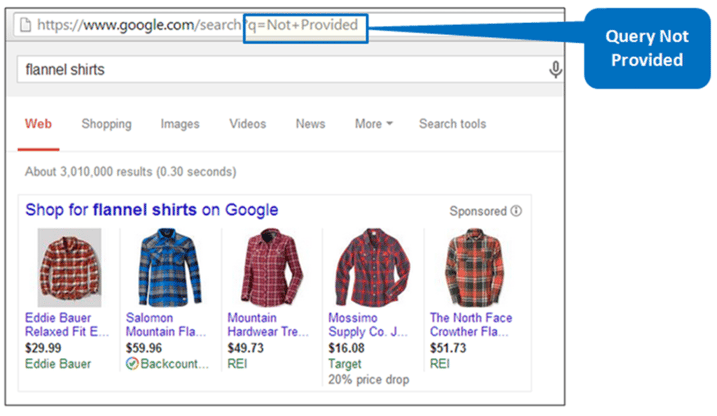Open Search tools options
The height and width of the screenshot is (416, 717).
click(453, 124)
